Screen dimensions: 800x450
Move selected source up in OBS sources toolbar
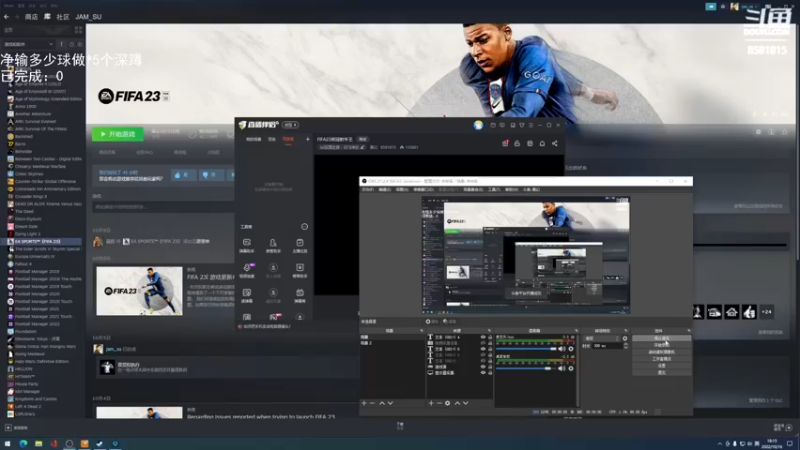457,403
